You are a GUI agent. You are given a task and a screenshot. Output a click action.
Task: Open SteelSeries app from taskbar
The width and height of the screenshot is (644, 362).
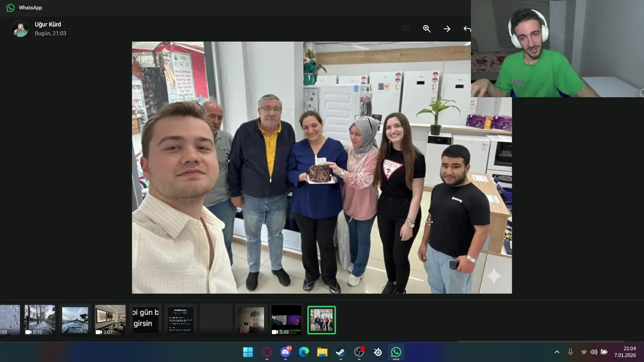coord(378,352)
